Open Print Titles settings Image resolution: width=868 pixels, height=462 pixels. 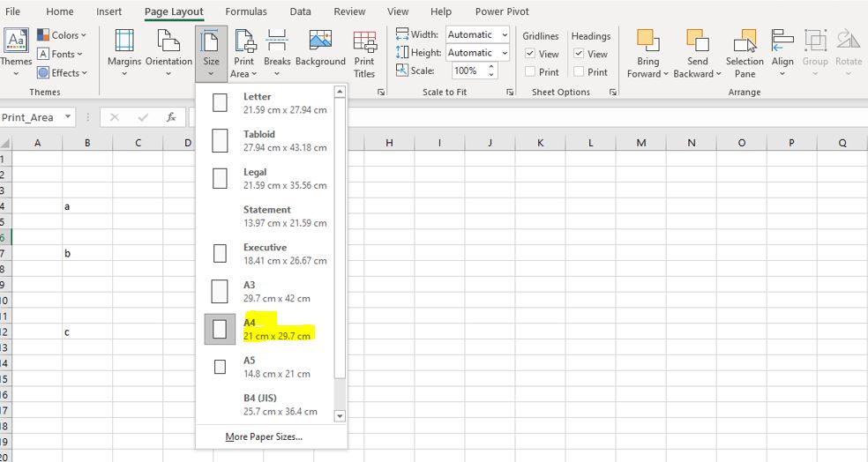(x=364, y=54)
